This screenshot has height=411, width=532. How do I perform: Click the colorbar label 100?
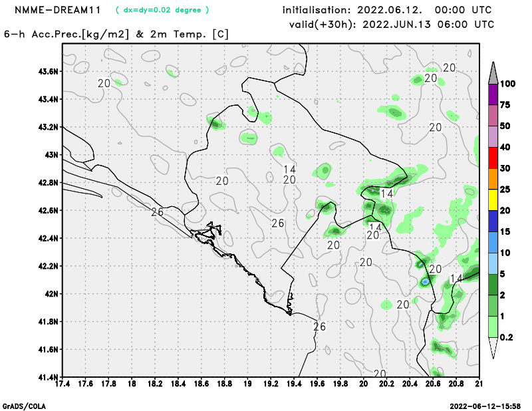tap(508, 84)
